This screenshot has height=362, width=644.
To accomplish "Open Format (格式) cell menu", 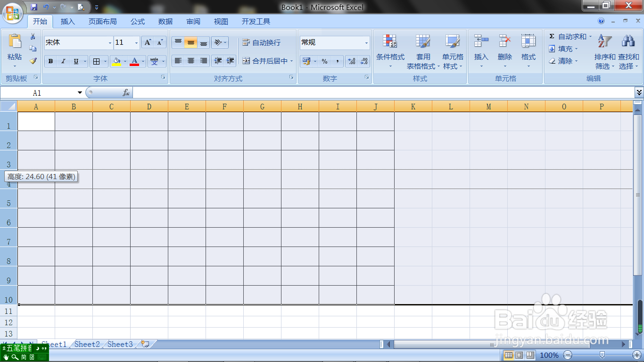I will [528, 51].
